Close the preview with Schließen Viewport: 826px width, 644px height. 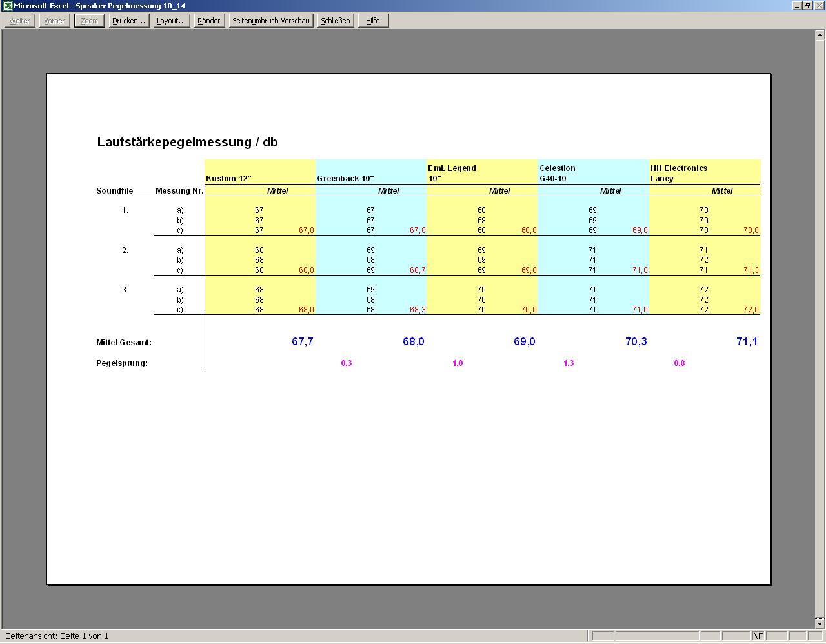pos(336,21)
